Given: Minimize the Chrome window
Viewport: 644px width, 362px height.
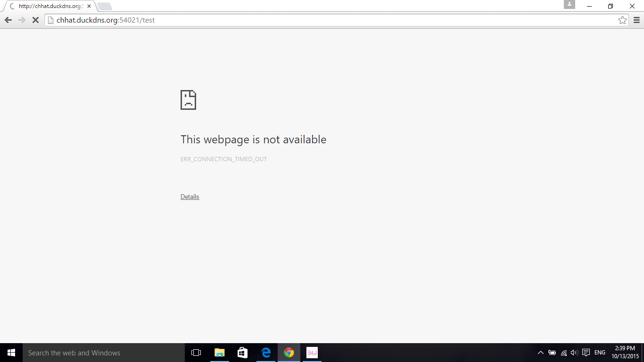Looking at the screenshot, I should coord(589,6).
